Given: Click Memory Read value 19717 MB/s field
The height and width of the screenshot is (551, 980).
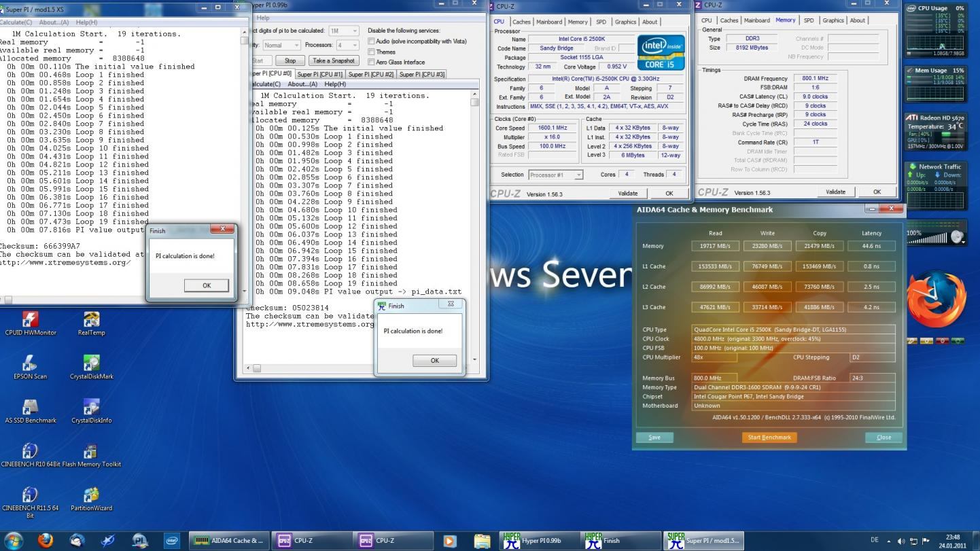Looking at the screenshot, I should click(x=716, y=246).
